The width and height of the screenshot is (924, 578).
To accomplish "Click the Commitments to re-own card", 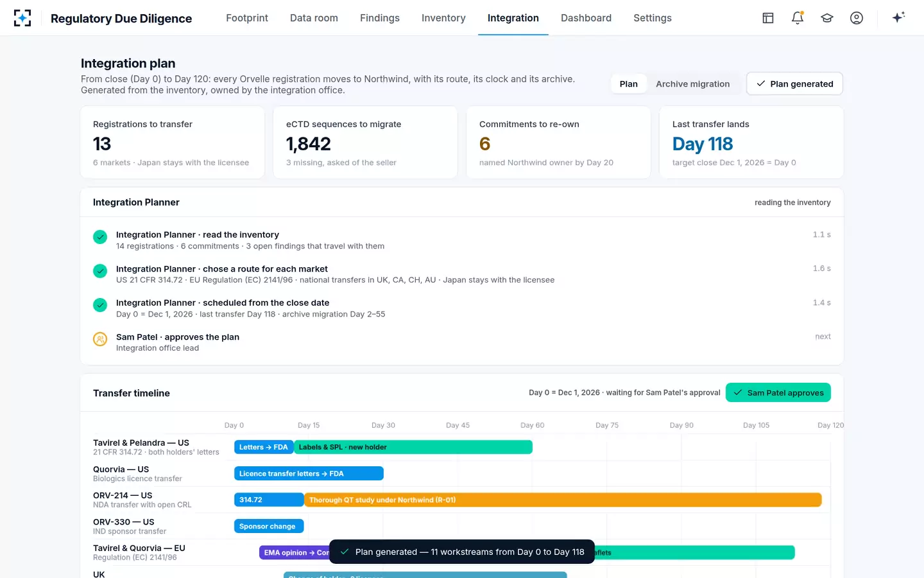I will (559, 143).
